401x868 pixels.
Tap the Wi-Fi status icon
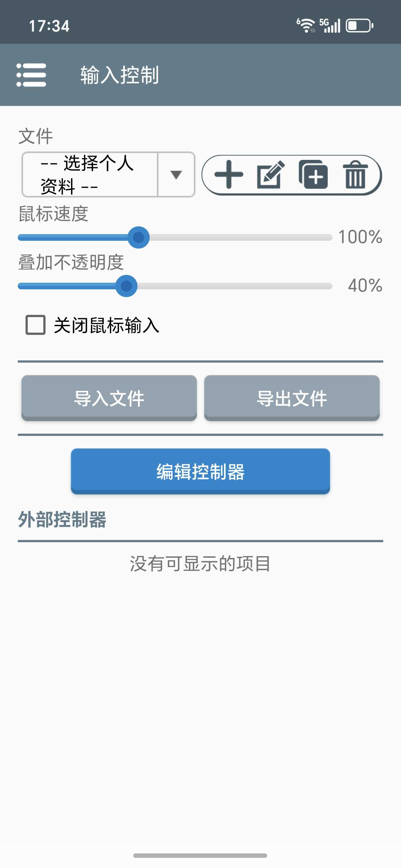pos(306,26)
